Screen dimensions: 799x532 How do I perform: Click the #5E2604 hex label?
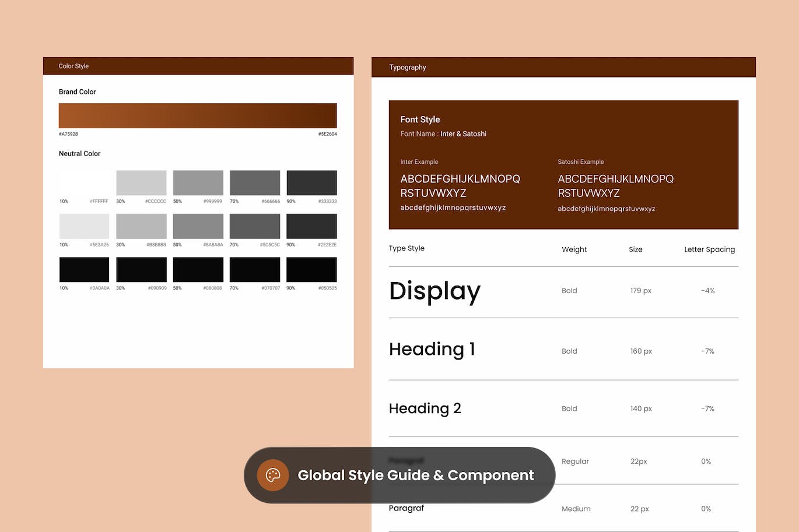pos(327,134)
